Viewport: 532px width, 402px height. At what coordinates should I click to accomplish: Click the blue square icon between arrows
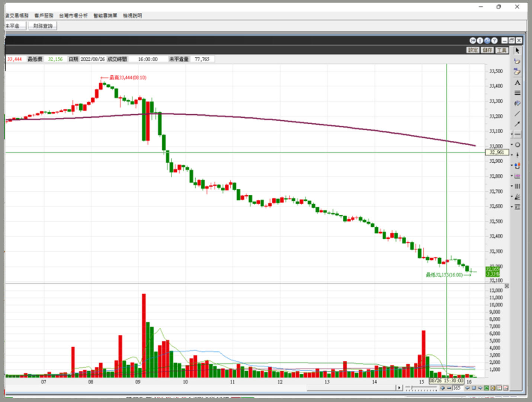click(x=474, y=388)
